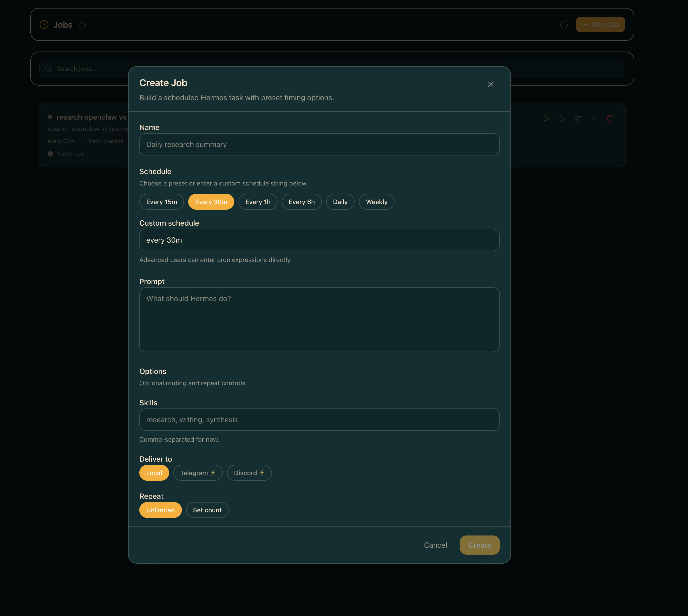The width and height of the screenshot is (688, 616).
Task: Click the Name input field
Action: [319, 144]
